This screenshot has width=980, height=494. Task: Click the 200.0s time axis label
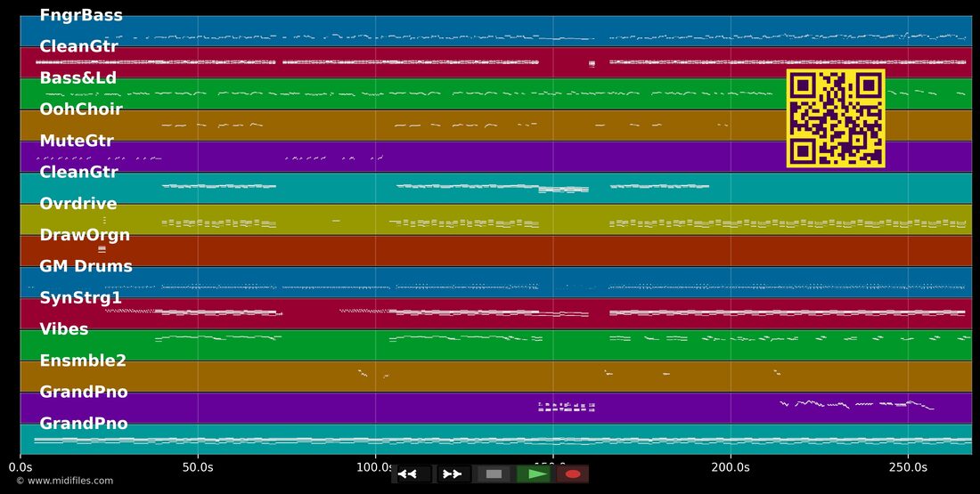tap(730, 466)
